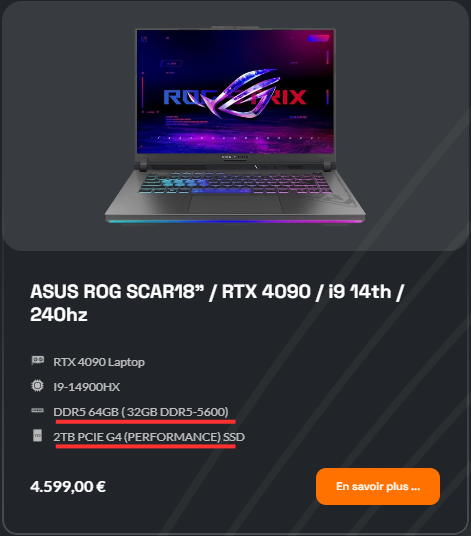Open the ASUS ROG SCAR18" product title

click(x=217, y=303)
